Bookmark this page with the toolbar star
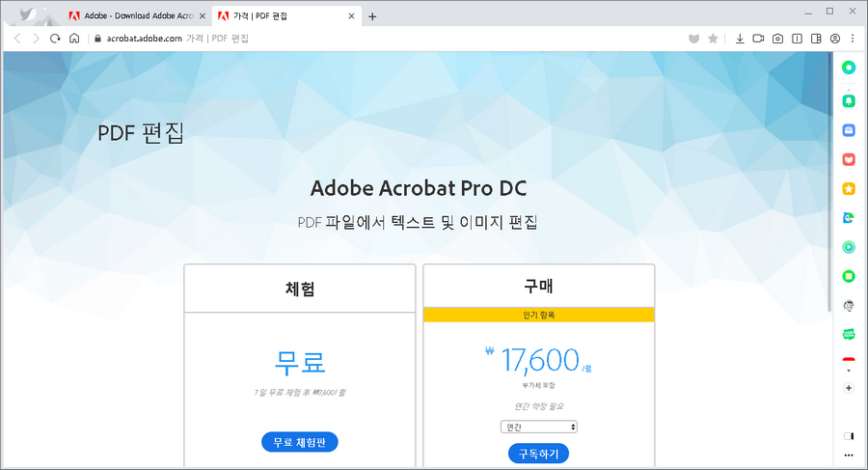 (713, 39)
